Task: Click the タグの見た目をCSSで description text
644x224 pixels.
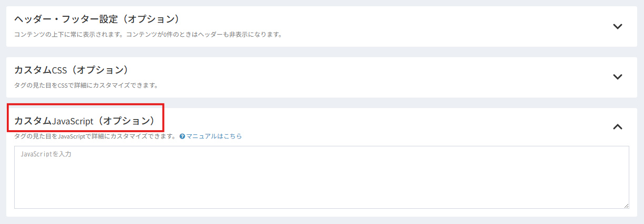Action: coord(86,85)
